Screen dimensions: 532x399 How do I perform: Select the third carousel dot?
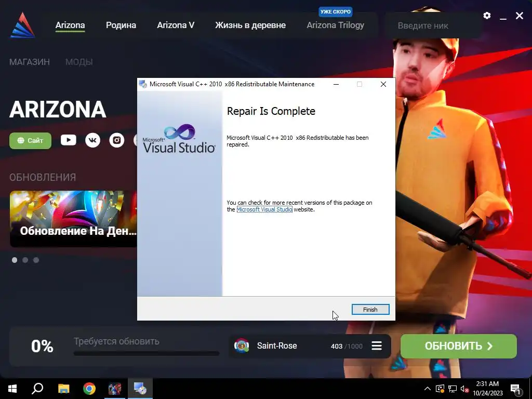pos(36,260)
